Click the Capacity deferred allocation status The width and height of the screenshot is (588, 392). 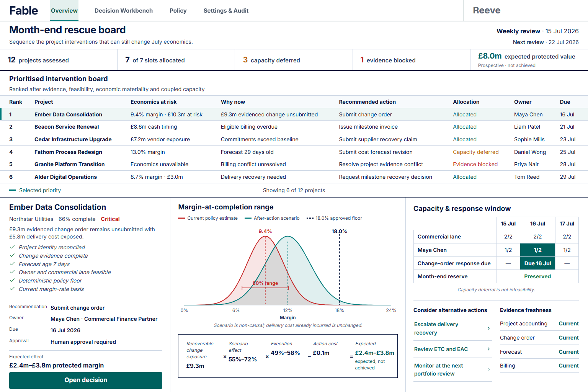pos(476,152)
